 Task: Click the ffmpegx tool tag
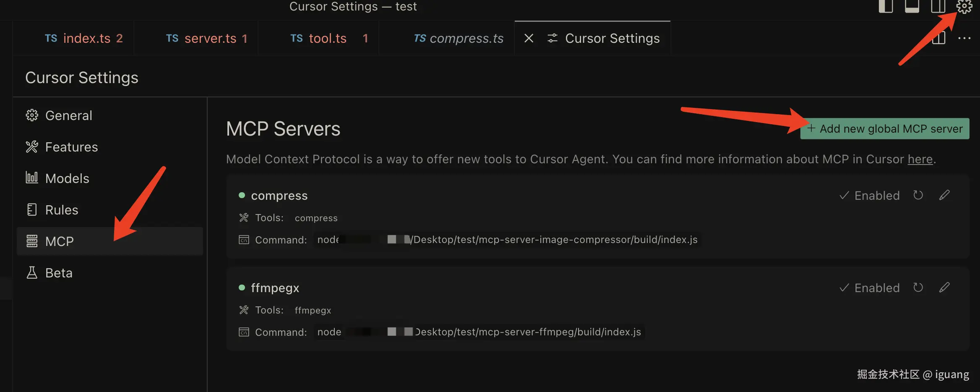(313, 310)
